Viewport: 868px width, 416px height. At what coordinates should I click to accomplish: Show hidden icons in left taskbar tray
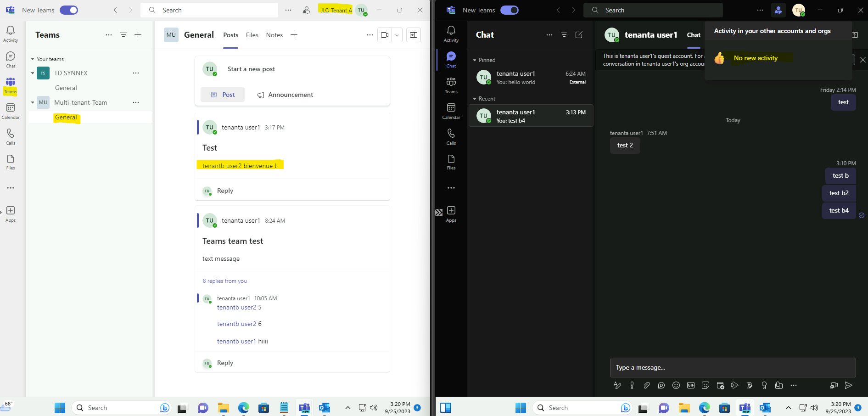coord(348,408)
